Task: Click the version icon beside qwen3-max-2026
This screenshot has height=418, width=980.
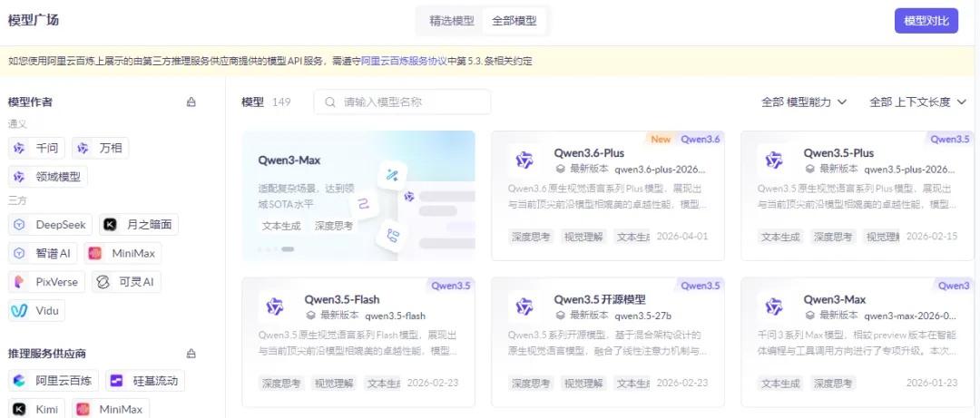Action: tap(809, 315)
